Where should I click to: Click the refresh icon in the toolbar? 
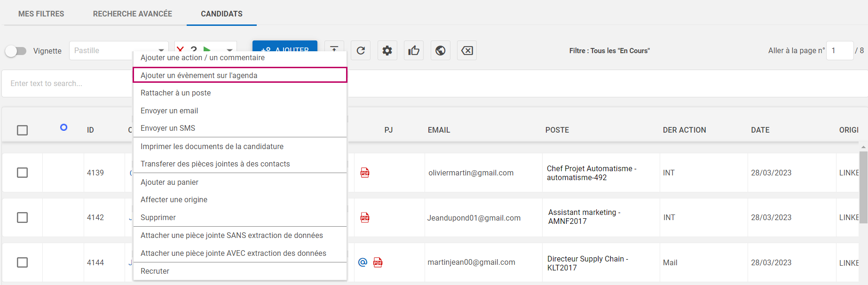pos(361,50)
